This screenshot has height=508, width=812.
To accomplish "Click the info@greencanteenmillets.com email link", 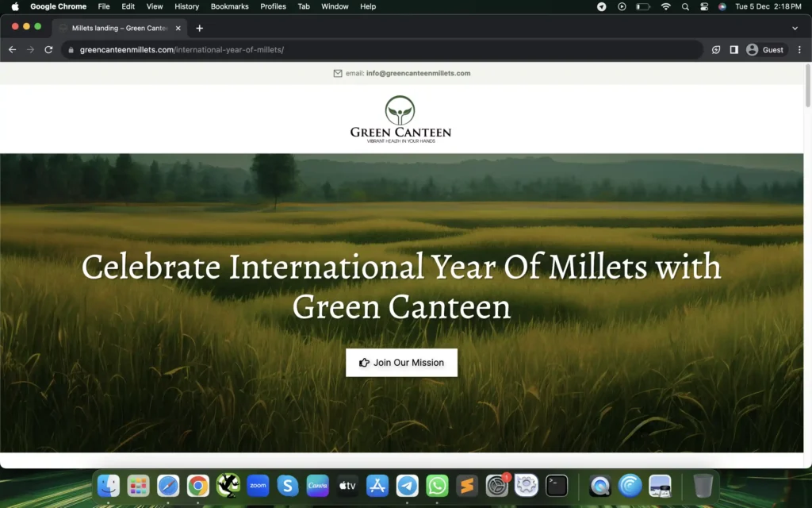I will click(419, 73).
